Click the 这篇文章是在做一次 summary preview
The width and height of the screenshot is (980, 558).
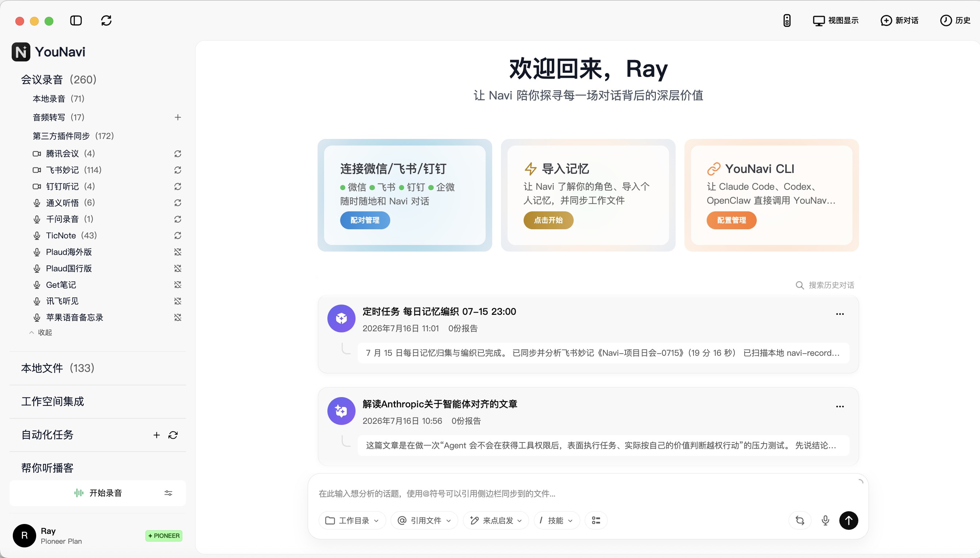[x=603, y=445]
